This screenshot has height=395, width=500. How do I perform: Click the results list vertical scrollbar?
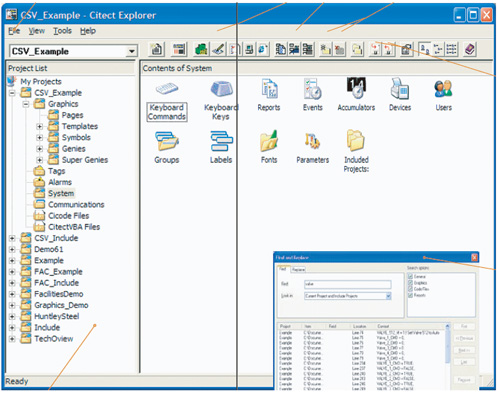[448, 356]
